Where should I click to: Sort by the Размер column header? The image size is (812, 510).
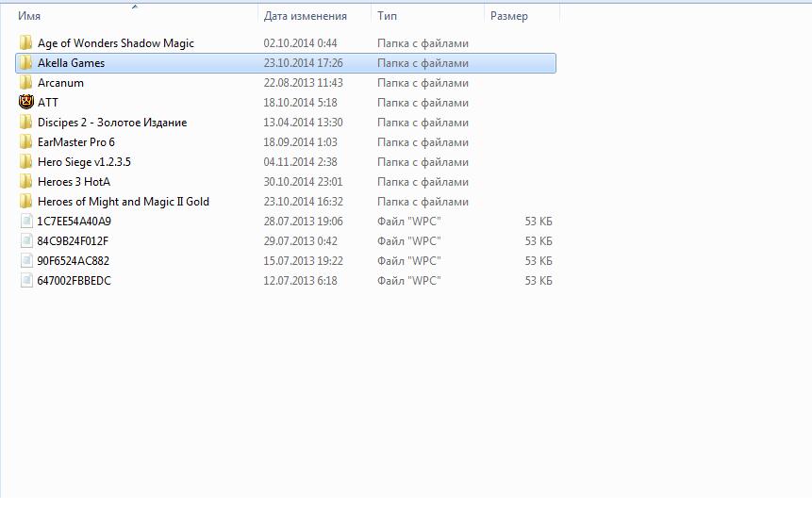(x=509, y=16)
